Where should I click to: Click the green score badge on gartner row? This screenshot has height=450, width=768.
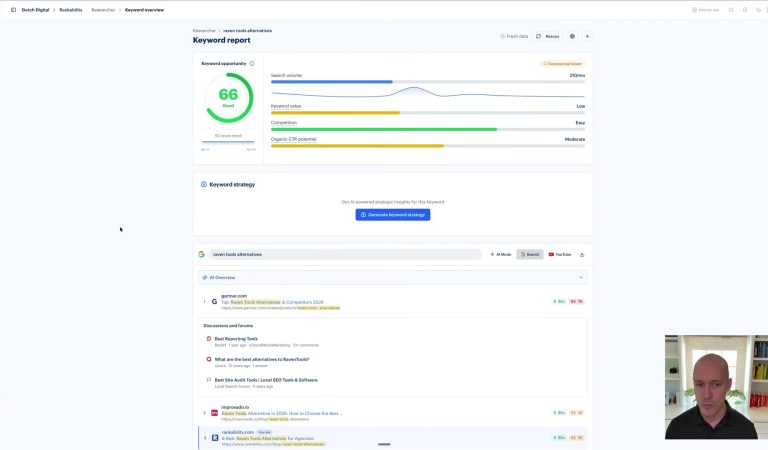click(559, 302)
